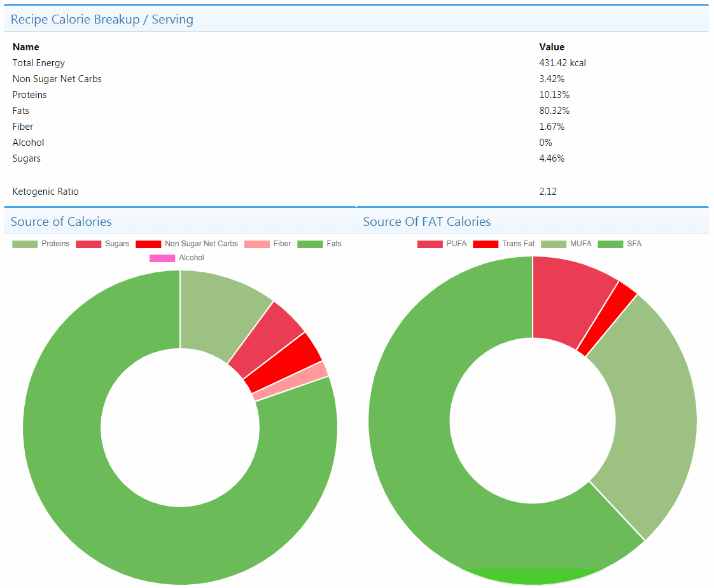This screenshot has width=714, height=588.
Task: Click the Non Sugar Net Carbs legend label
Action: pos(201,244)
